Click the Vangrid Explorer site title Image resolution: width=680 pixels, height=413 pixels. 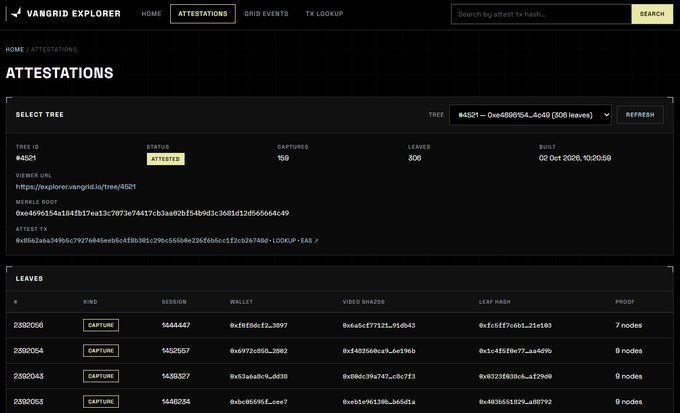(x=74, y=13)
